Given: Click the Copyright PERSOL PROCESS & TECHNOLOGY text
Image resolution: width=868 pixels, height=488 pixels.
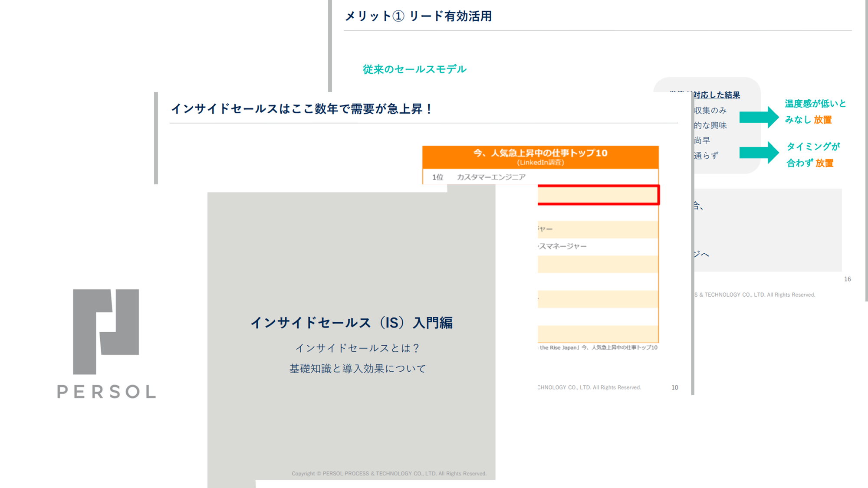Looking at the screenshot, I should click(390, 473).
